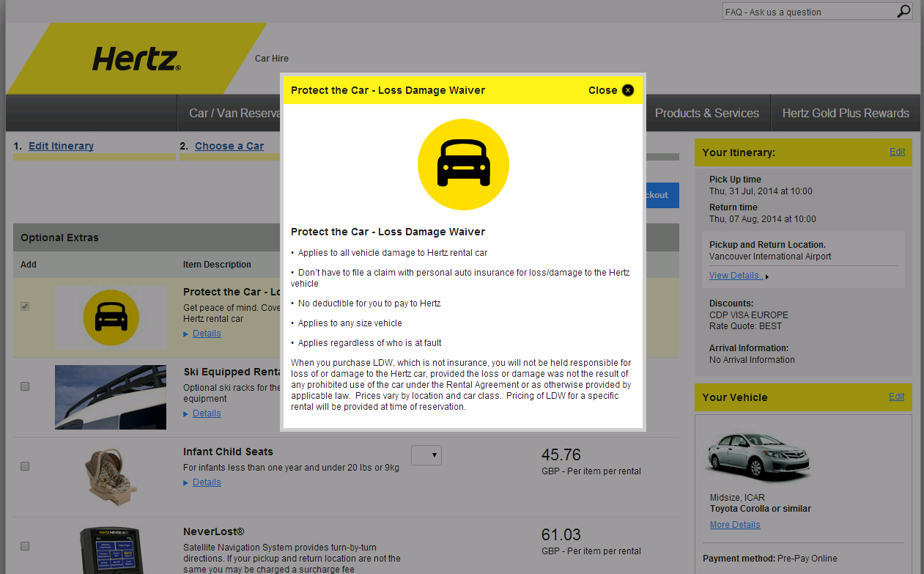Open More Details for the vehicle
Image resolution: width=924 pixels, height=574 pixels.
735,525
